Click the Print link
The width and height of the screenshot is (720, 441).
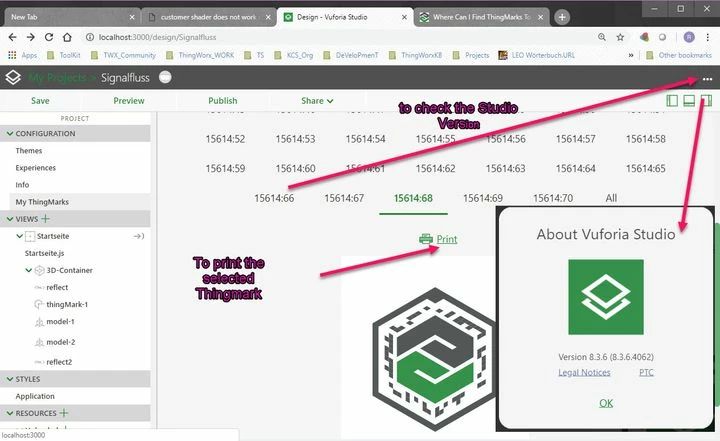(447, 239)
